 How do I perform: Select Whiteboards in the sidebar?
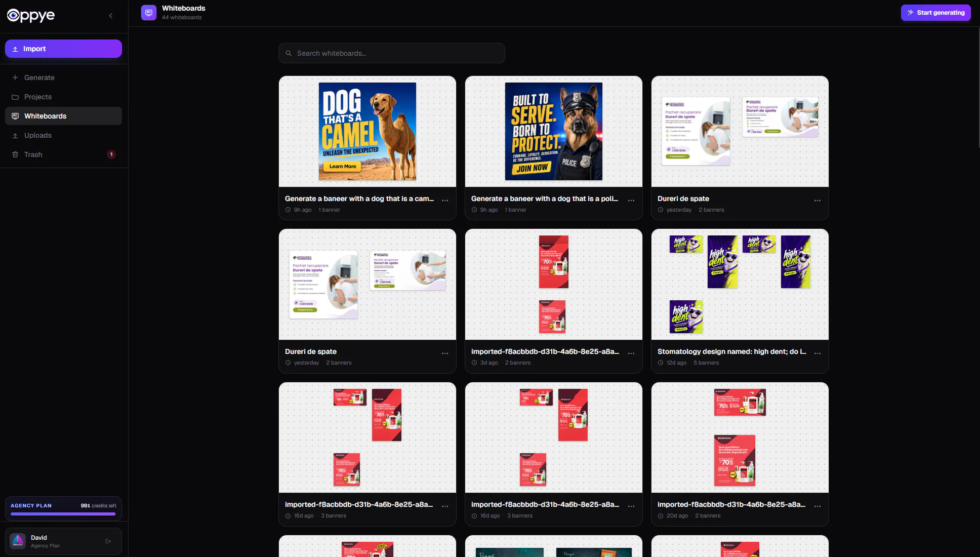[x=63, y=116]
